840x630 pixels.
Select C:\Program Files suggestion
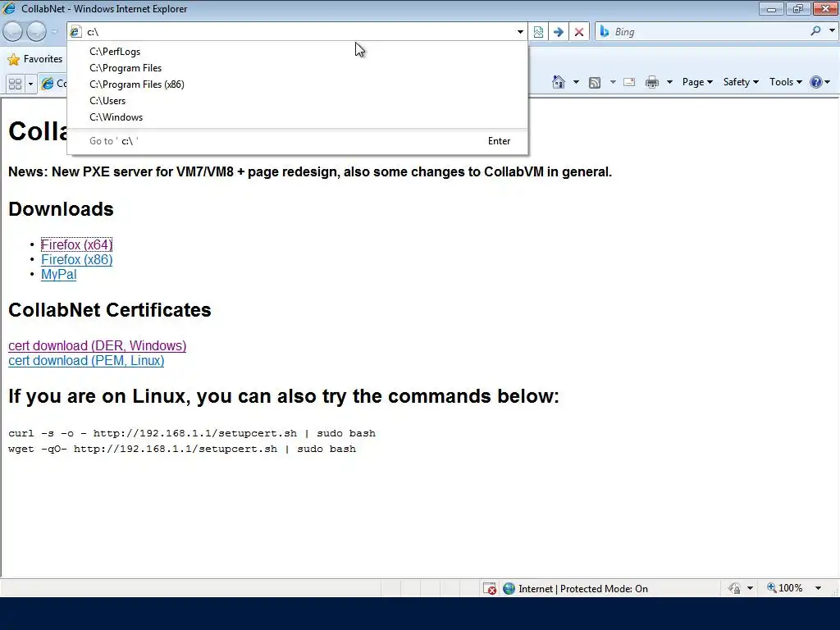pos(297,68)
